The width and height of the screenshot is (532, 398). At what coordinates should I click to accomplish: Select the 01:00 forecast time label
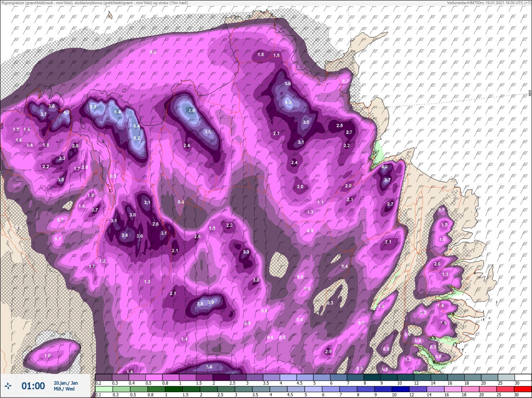(x=33, y=386)
